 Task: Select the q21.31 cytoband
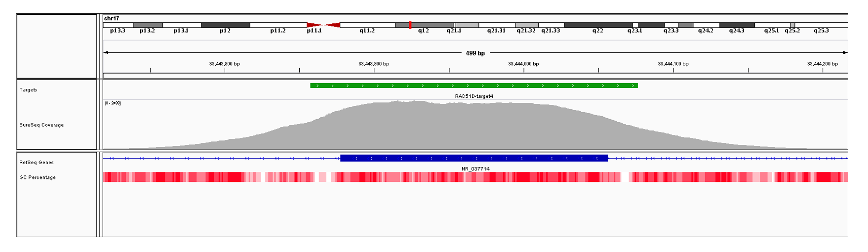tap(497, 25)
